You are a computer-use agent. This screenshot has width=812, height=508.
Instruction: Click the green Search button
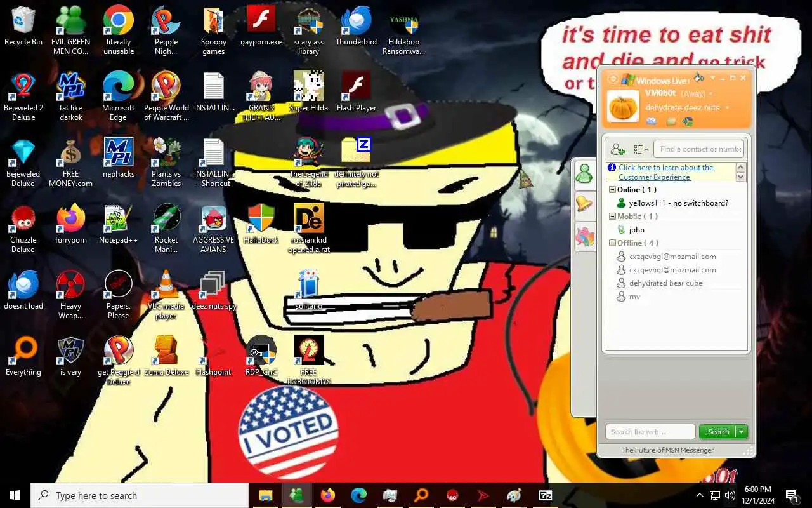(718, 432)
